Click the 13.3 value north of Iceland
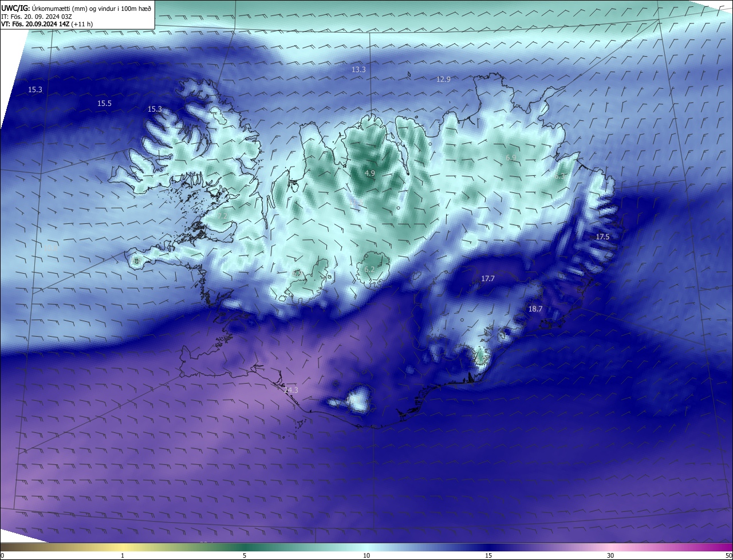 click(358, 69)
